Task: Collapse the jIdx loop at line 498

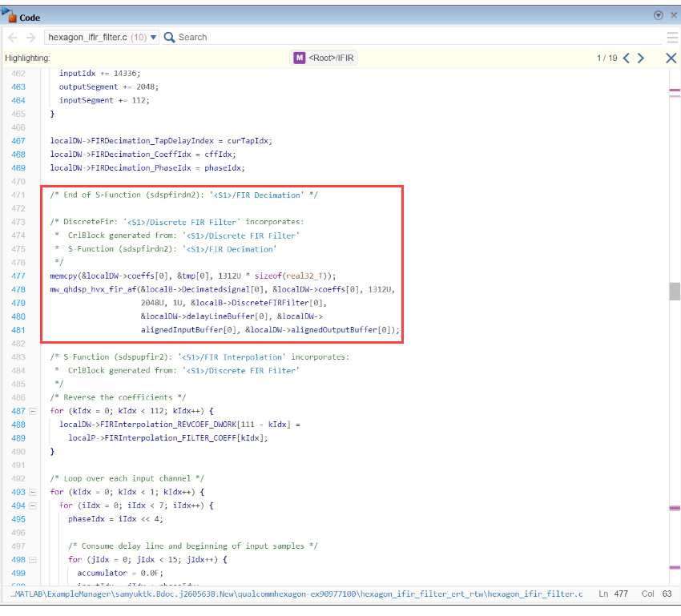Action: click(x=33, y=559)
